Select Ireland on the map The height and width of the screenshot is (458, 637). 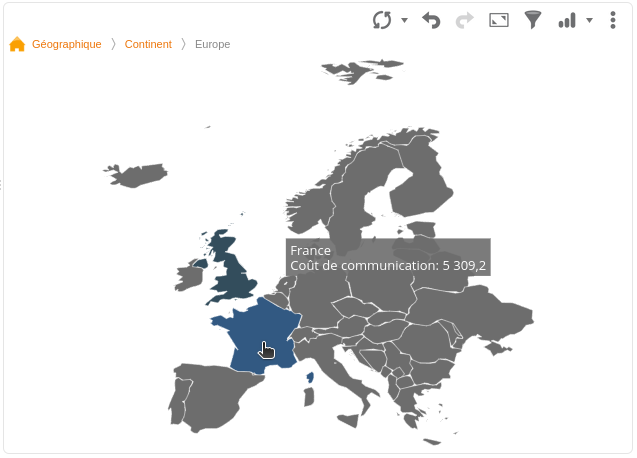(x=190, y=276)
